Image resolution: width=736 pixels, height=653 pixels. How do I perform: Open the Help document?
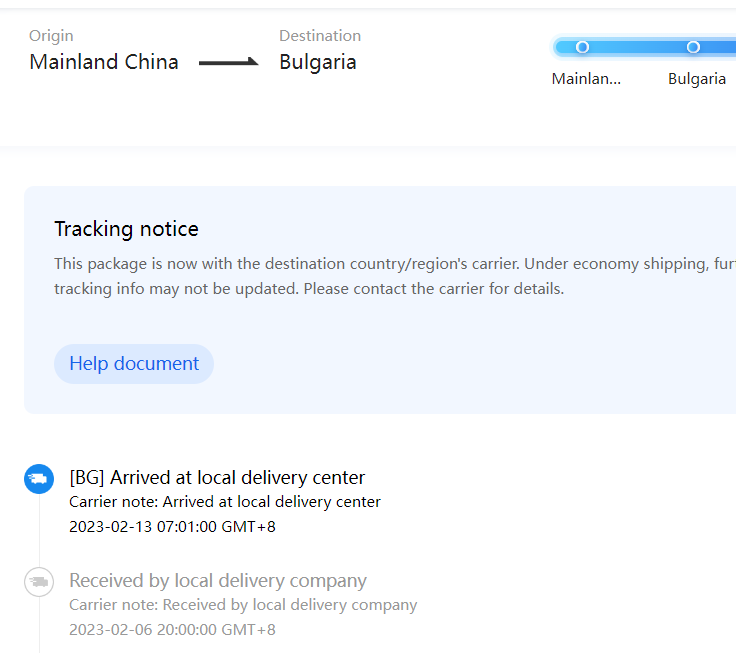(134, 364)
